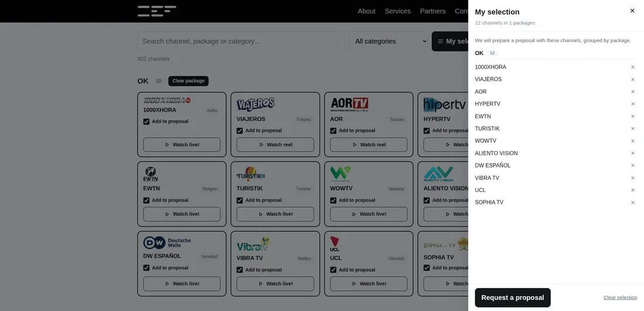Click the EWTN channel logo

click(150, 174)
